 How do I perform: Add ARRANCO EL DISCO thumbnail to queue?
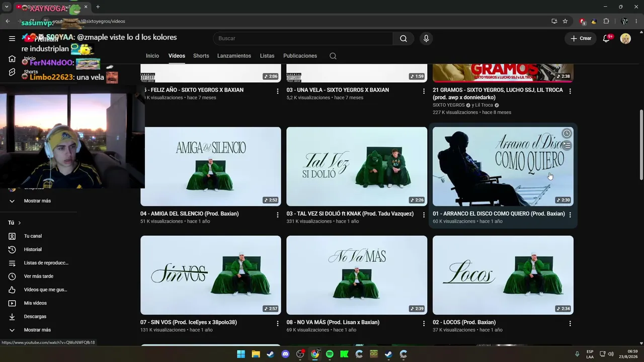click(x=567, y=145)
